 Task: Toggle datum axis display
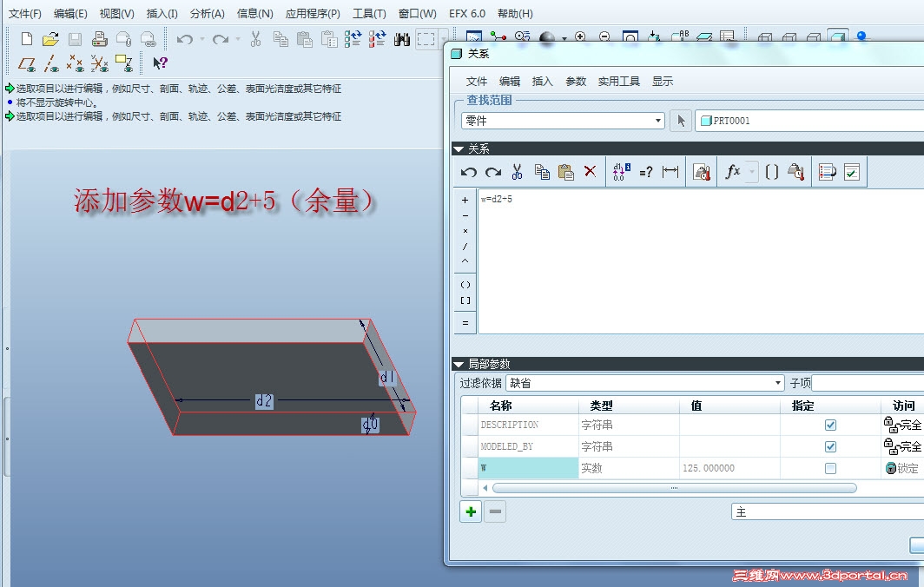point(51,63)
